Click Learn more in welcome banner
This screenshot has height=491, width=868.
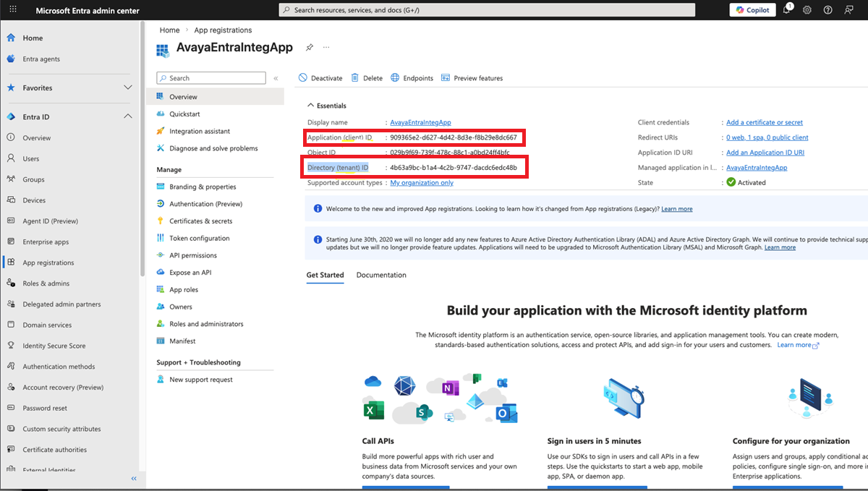pos(676,209)
